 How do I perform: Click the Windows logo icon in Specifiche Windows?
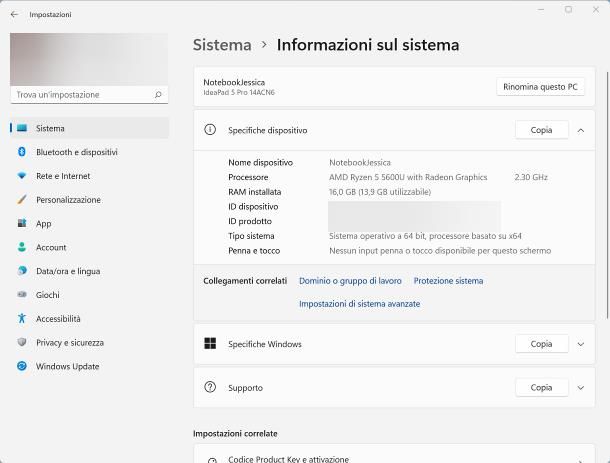coord(210,344)
